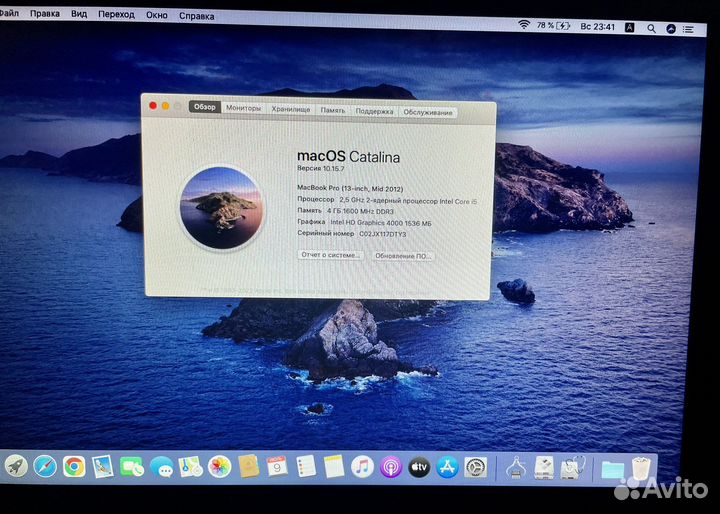Open Reminders from the Dock
720x514 pixels.
tap(306, 467)
